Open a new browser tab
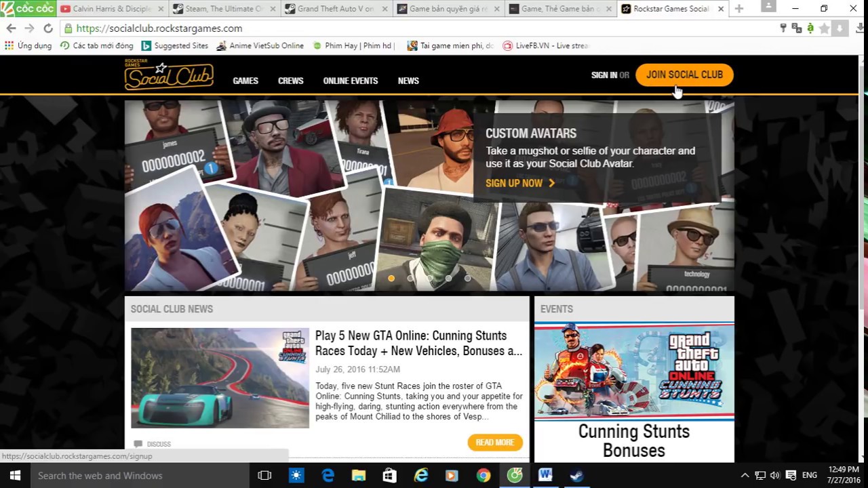 tap(738, 9)
